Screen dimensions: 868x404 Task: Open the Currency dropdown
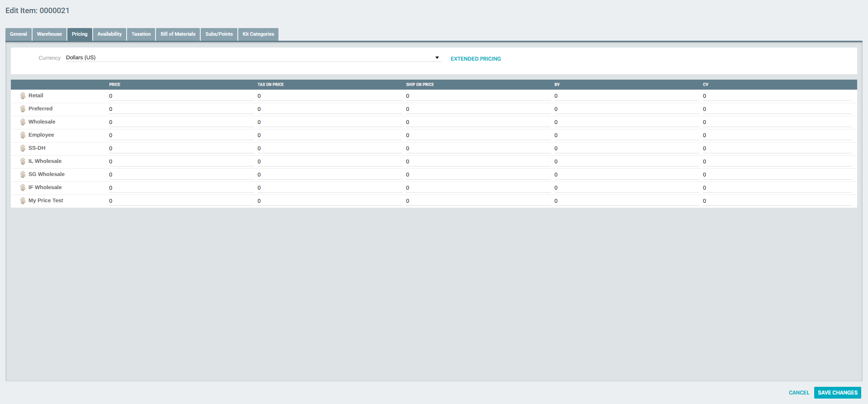tap(252, 57)
